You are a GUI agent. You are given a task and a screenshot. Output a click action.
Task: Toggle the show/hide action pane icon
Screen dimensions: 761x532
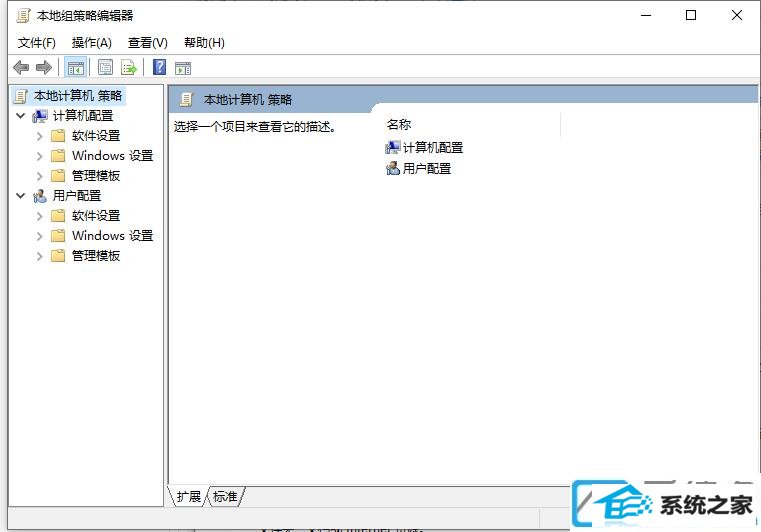[x=183, y=68]
